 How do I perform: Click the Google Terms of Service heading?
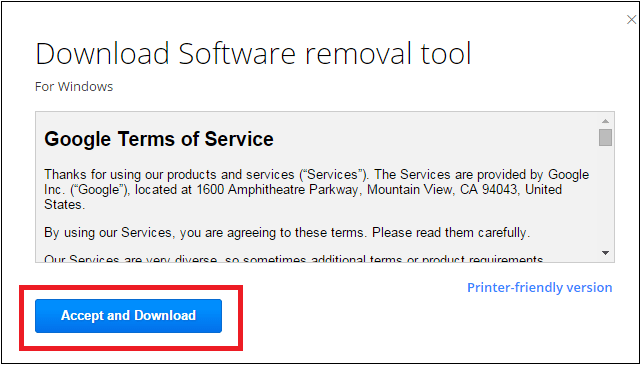[159, 139]
